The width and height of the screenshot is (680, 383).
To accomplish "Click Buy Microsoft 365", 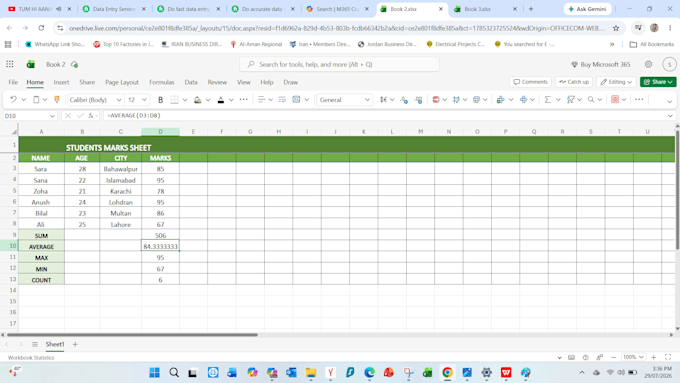I will pos(601,64).
